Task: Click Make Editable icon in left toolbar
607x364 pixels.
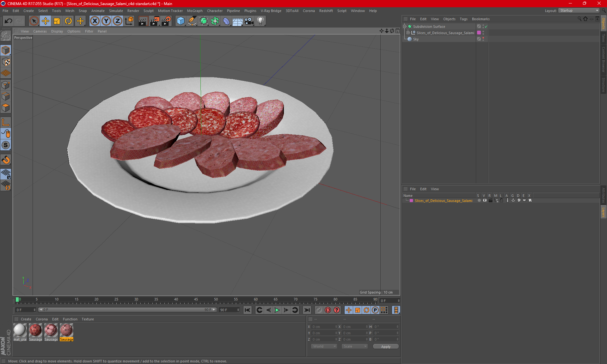Action: point(6,36)
